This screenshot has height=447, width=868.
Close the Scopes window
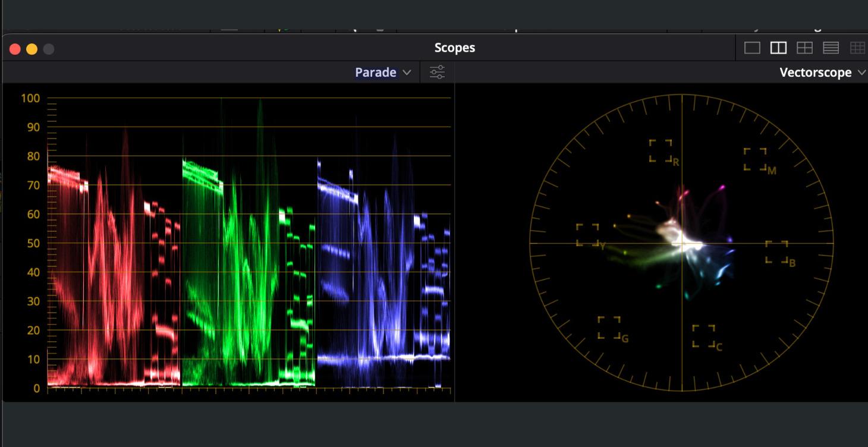point(15,49)
